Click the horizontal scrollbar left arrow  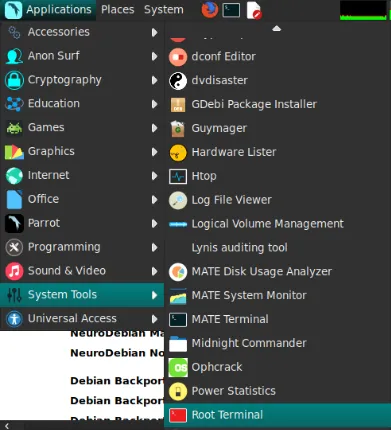[x=7, y=426]
